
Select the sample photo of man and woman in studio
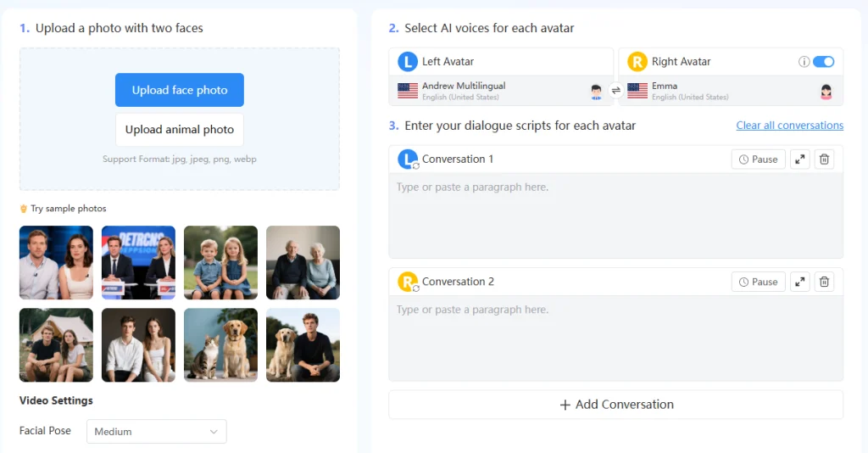tap(56, 262)
